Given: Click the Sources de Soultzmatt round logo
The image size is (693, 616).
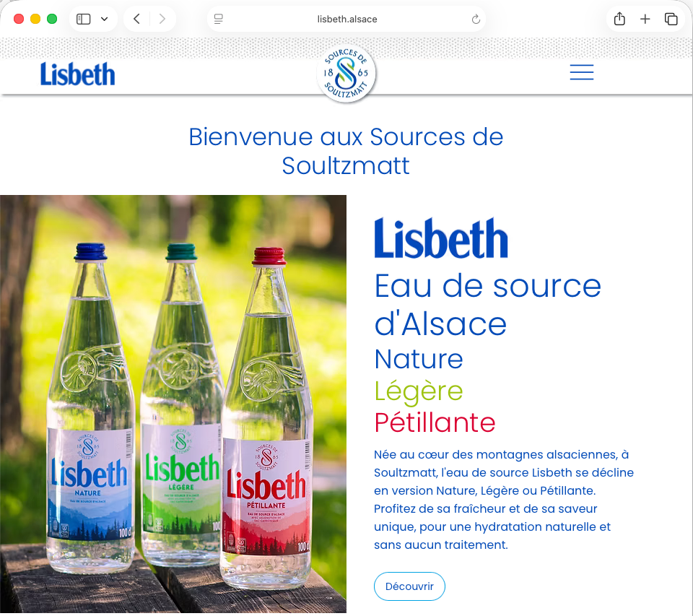Looking at the screenshot, I should pyautogui.click(x=346, y=74).
